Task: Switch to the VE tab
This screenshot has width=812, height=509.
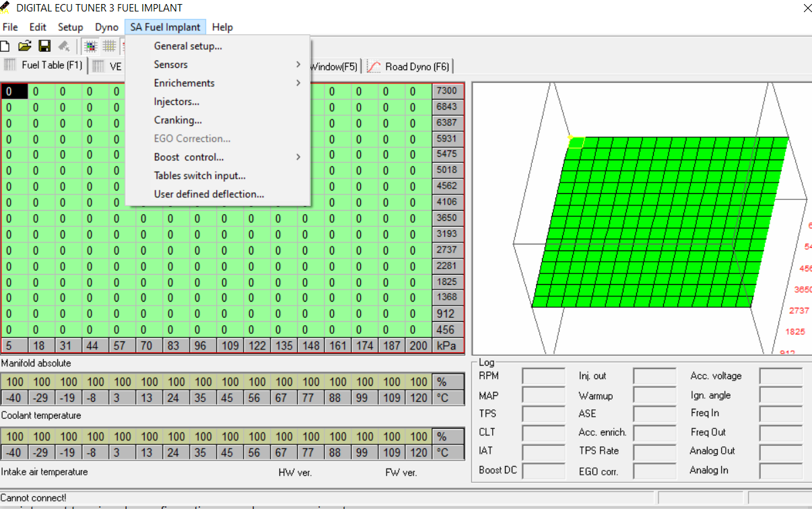Action: pyautogui.click(x=108, y=66)
